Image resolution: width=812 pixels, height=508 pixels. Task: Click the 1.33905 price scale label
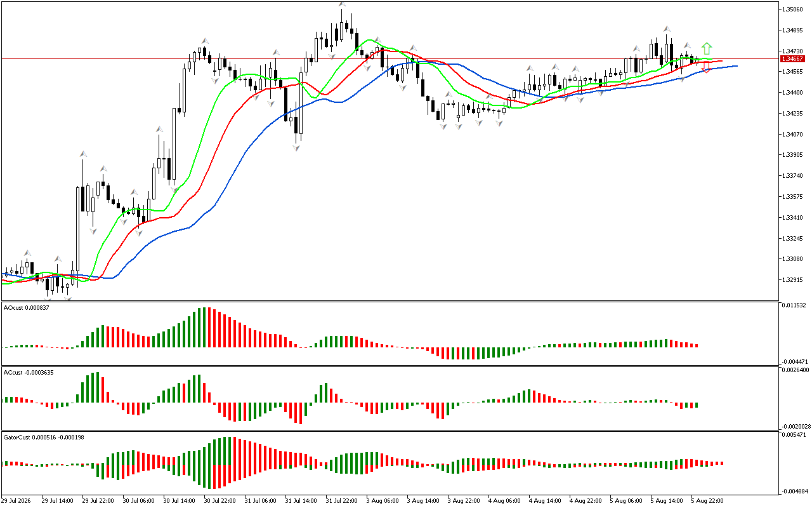(x=794, y=155)
